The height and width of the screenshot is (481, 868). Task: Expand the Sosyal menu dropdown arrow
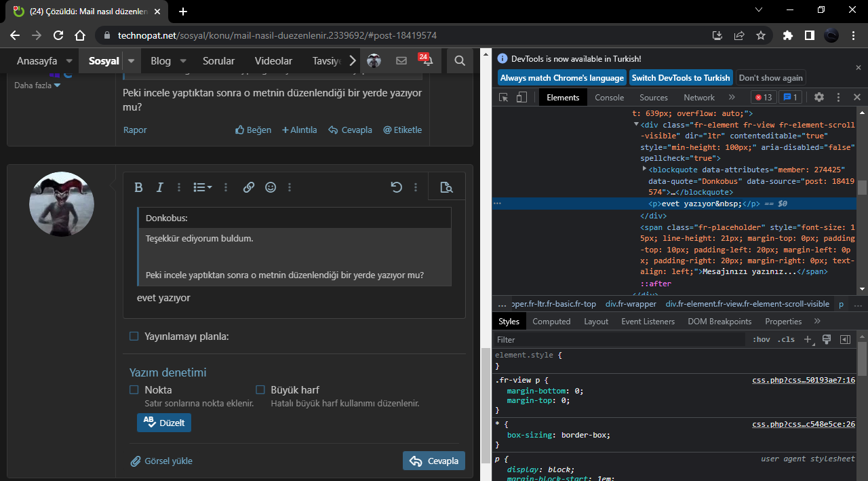point(132,60)
